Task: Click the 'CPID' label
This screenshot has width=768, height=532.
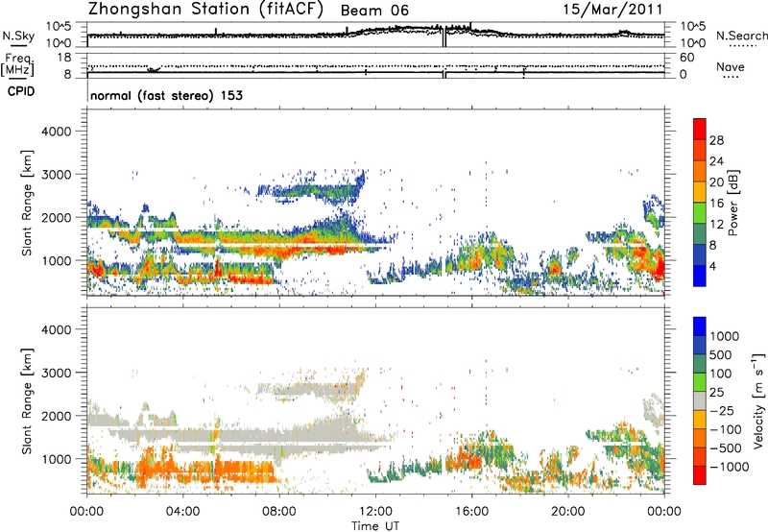Action: tap(21, 91)
